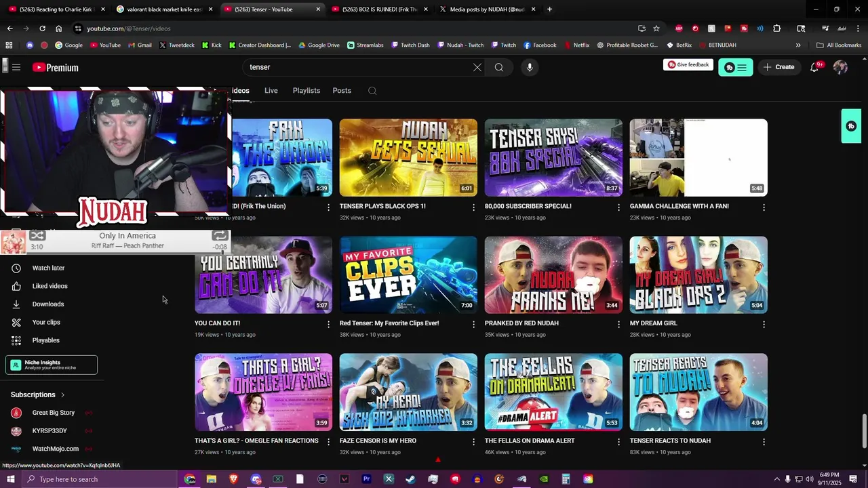Open the YouTube hamburger guide menu

16,67
